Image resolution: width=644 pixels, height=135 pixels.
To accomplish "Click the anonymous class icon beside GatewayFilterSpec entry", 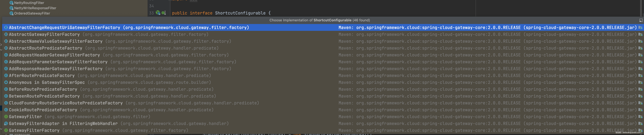I will (x=6, y=82).
